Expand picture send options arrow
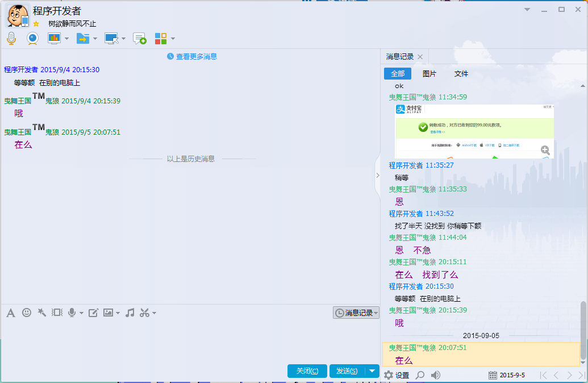 (118, 313)
